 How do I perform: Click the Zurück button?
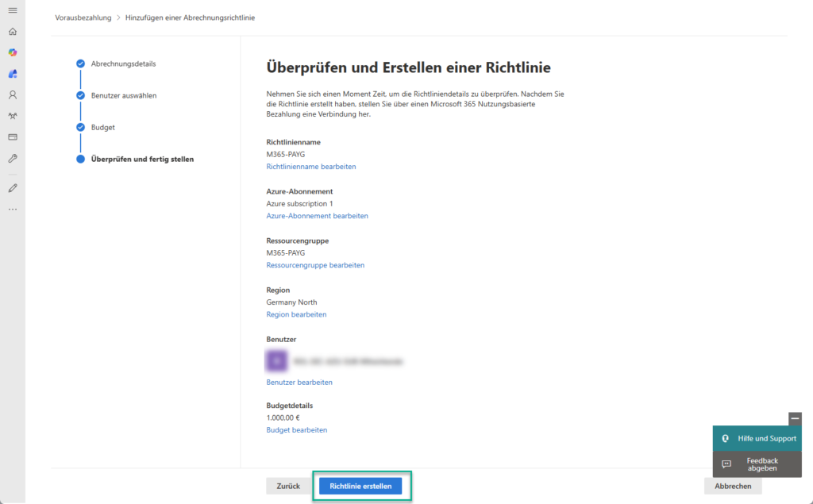click(288, 486)
